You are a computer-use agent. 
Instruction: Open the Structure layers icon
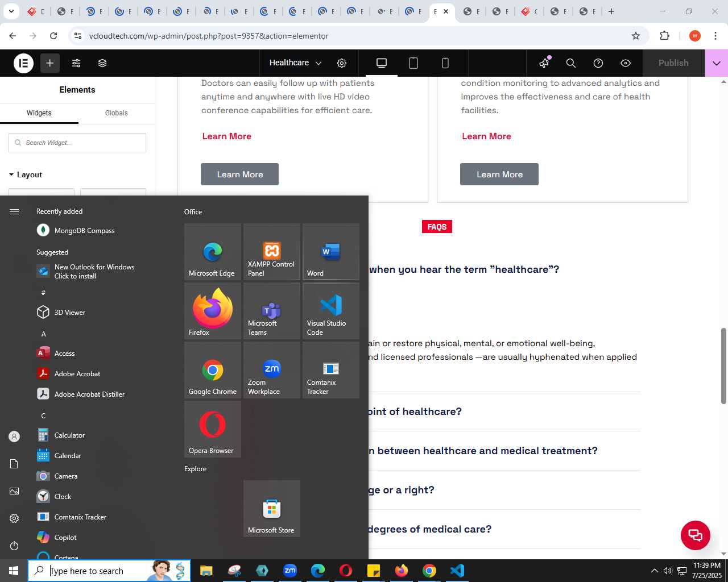102,63
